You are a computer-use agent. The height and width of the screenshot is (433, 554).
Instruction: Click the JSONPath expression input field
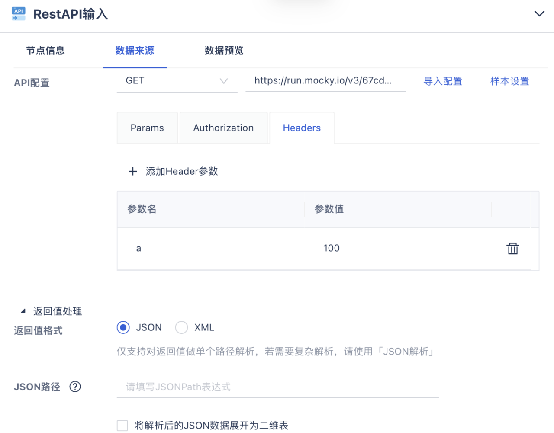tap(278, 387)
